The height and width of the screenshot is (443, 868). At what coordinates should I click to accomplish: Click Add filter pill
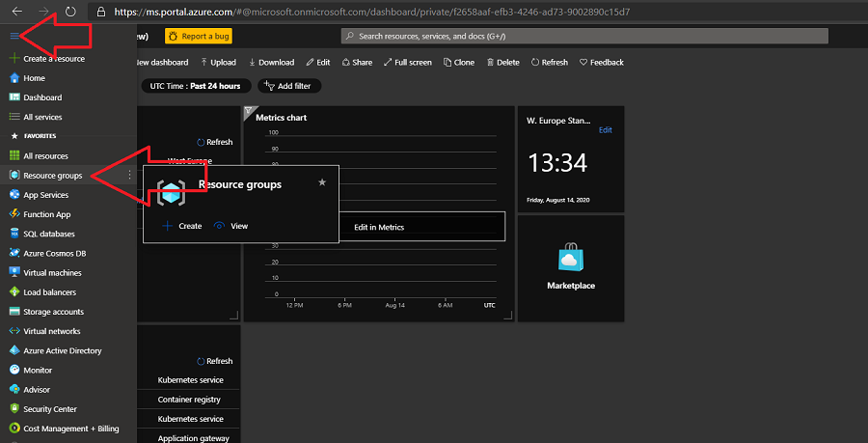287,86
